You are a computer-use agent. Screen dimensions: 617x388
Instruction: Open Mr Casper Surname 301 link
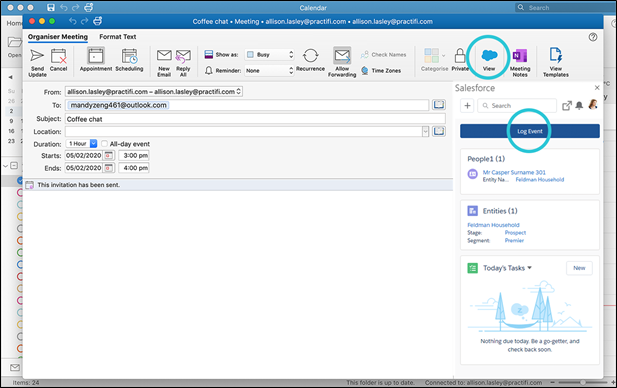click(x=514, y=172)
